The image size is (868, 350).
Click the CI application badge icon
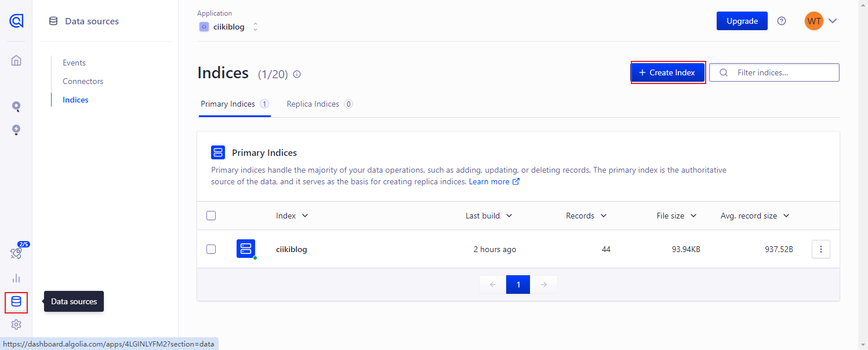[x=204, y=27]
